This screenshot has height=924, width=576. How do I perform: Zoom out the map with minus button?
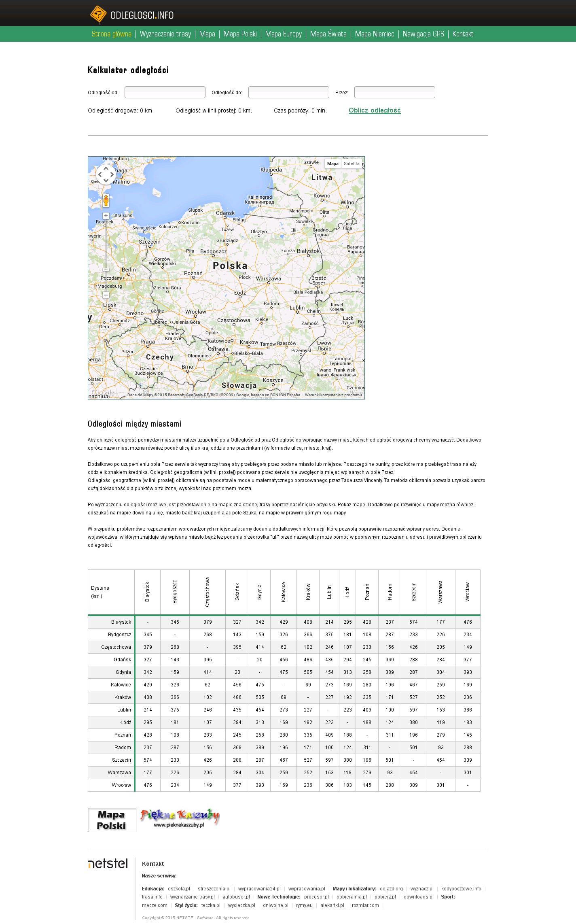(106, 295)
